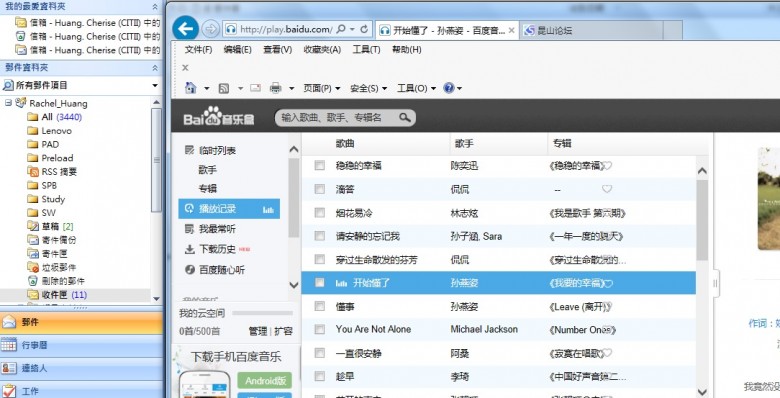Click the printer icon in the IE toolbar
This screenshot has height=398, width=780.
275,89
